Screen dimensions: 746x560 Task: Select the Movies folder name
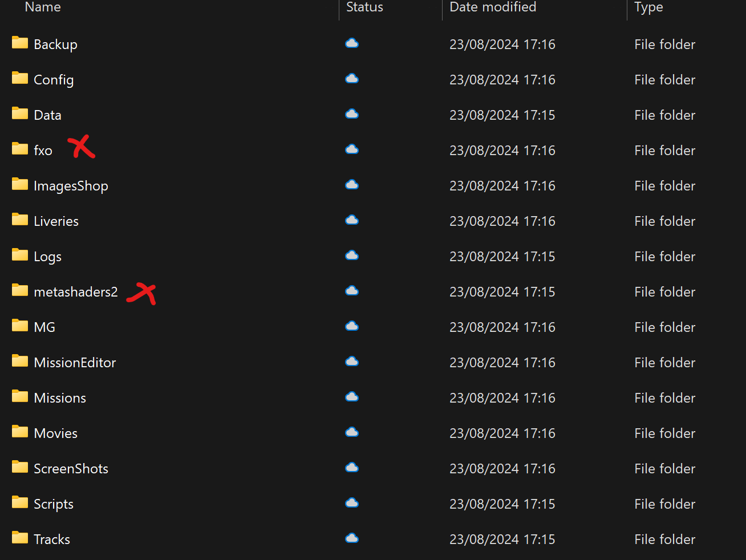coord(55,433)
